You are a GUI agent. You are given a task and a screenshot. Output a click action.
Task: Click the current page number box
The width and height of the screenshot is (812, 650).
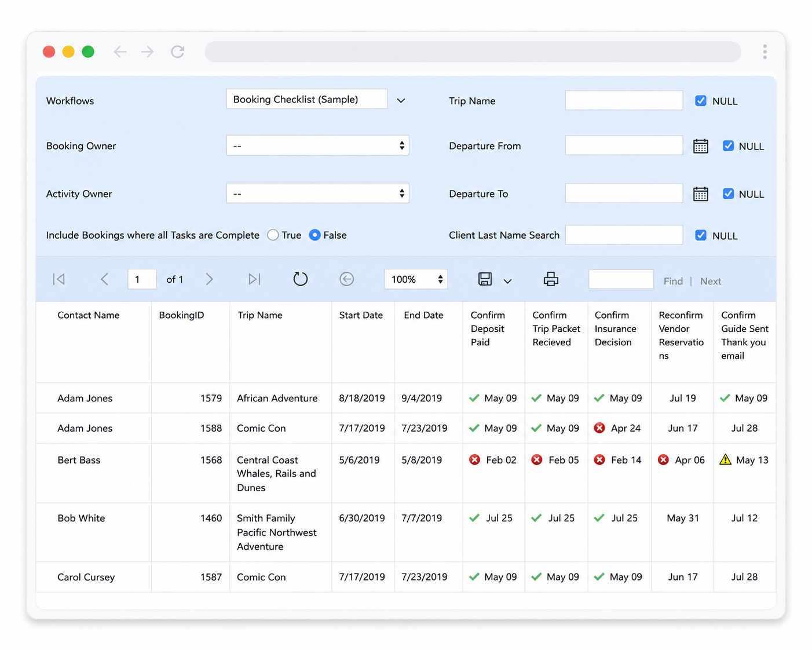(x=142, y=279)
